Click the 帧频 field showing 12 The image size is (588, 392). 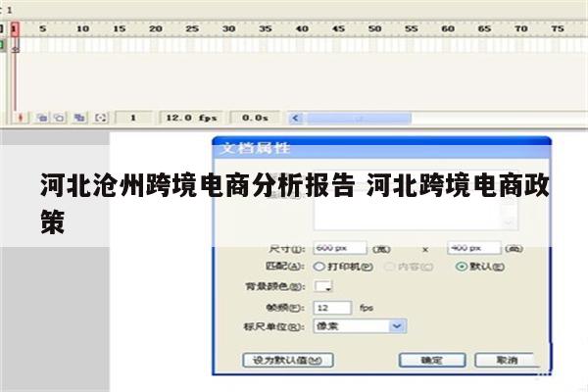click(332, 308)
